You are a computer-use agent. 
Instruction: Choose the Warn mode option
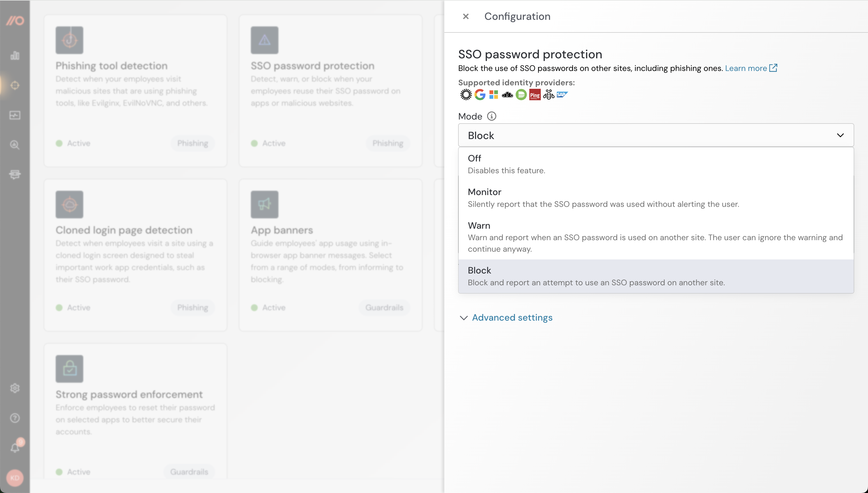[x=656, y=237]
